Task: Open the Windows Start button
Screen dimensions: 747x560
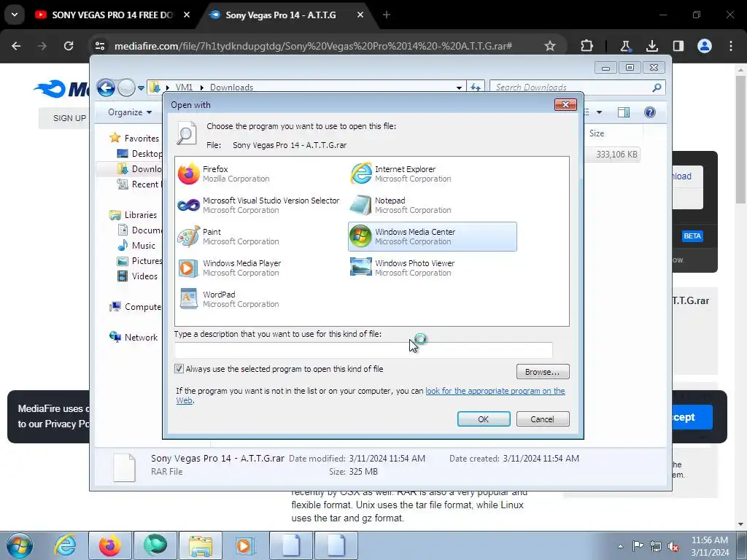Action: (x=19, y=545)
